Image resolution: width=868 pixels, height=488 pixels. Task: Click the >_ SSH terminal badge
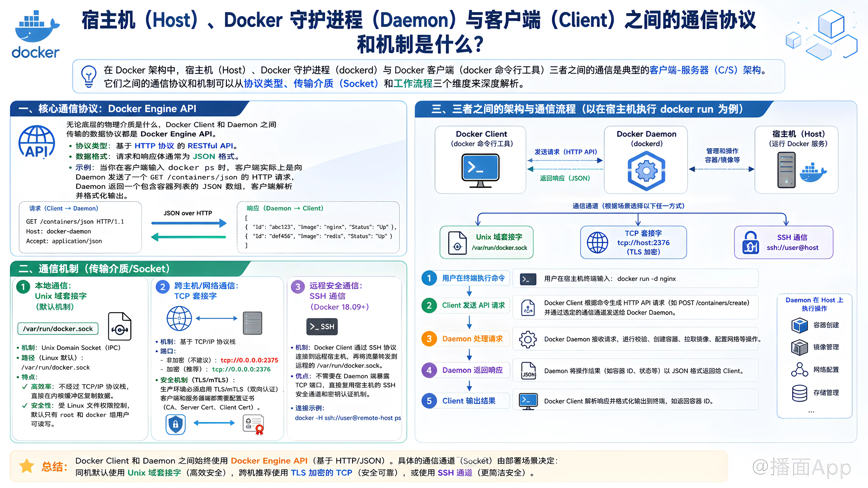pyautogui.click(x=322, y=326)
